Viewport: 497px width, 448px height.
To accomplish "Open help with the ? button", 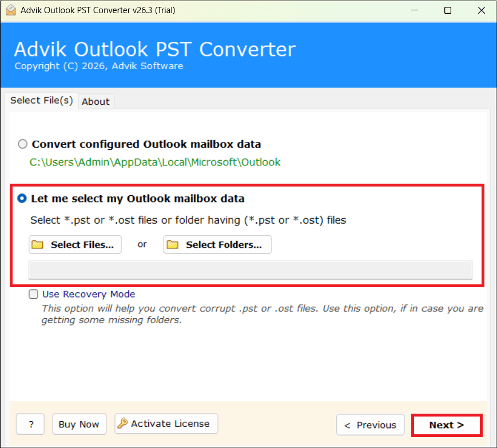I will [x=30, y=424].
